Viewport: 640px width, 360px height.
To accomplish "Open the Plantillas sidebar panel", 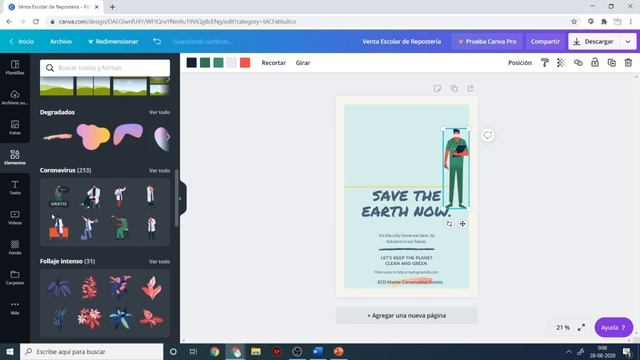I will (15, 67).
